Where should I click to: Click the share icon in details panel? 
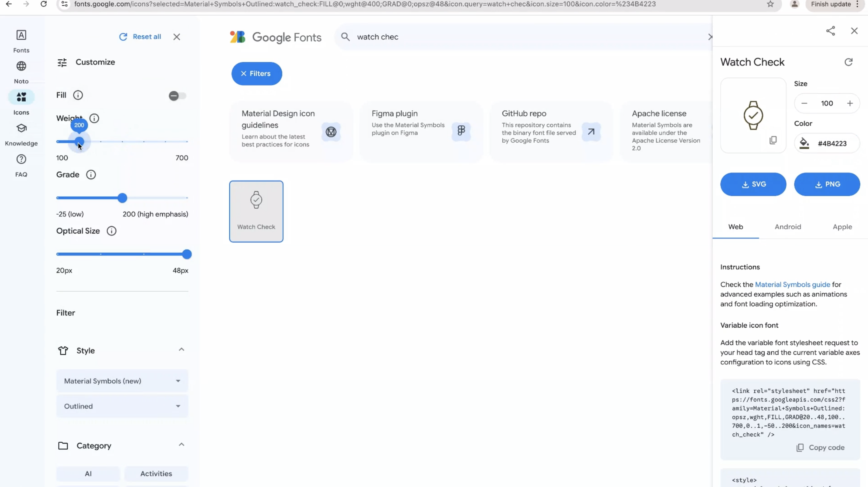click(x=830, y=31)
